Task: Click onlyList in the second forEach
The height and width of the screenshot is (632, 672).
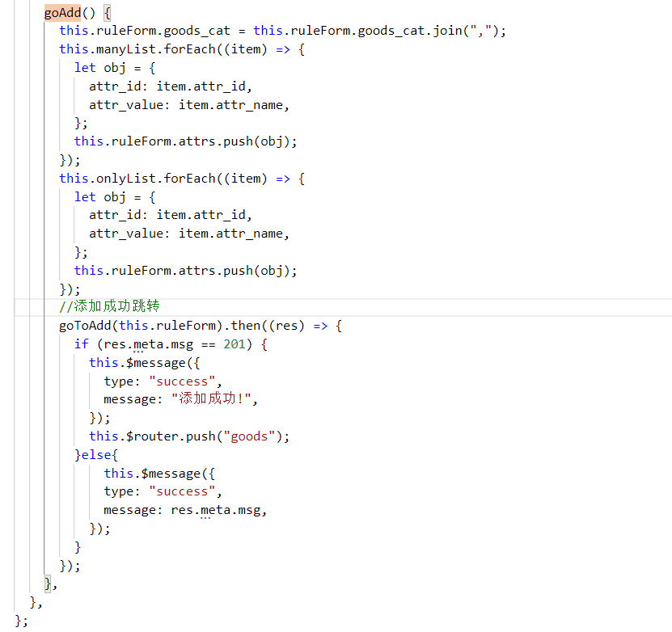Action: point(121,179)
